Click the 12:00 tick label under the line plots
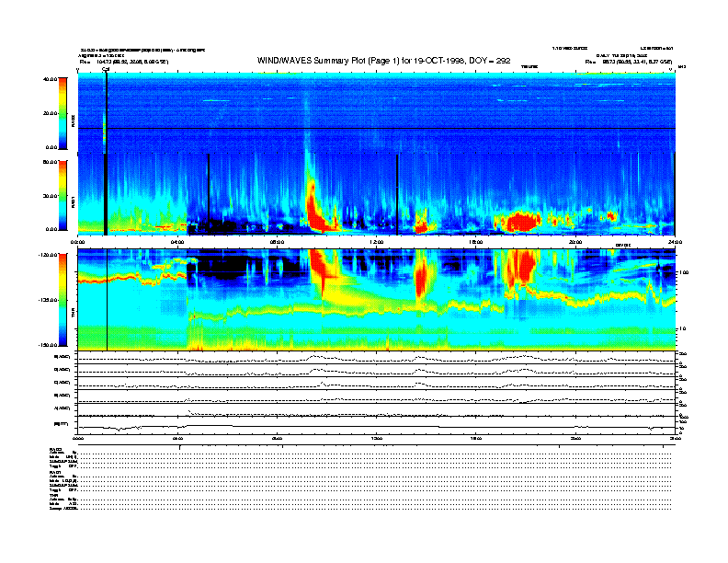The width and height of the screenshot is (728, 563). 376,438
